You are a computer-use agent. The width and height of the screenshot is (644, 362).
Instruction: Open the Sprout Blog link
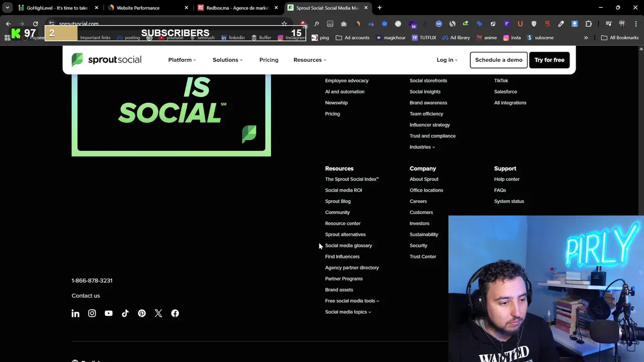338,201
